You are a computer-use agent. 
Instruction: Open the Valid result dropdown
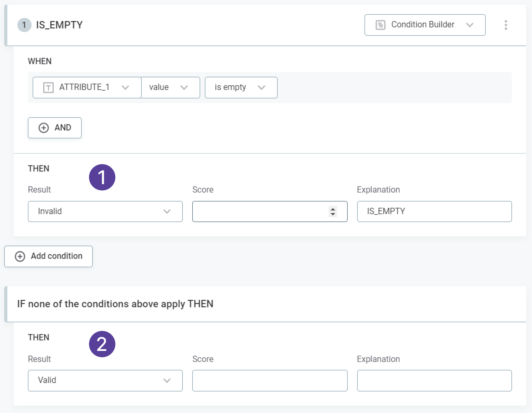tap(105, 381)
